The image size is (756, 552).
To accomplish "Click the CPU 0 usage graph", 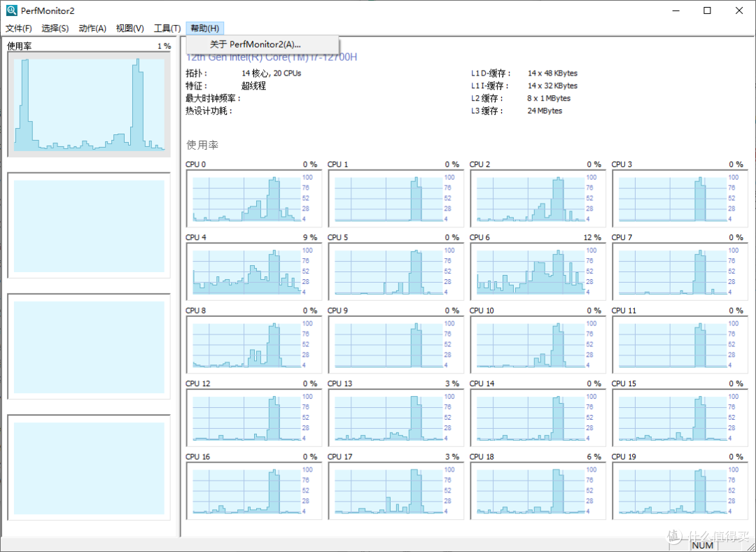I will click(246, 199).
